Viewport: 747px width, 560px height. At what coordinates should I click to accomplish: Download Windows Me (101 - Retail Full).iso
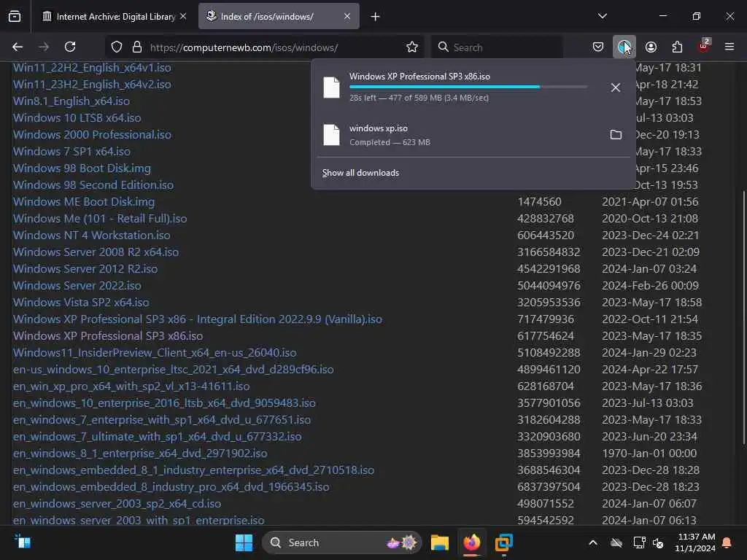100,219
